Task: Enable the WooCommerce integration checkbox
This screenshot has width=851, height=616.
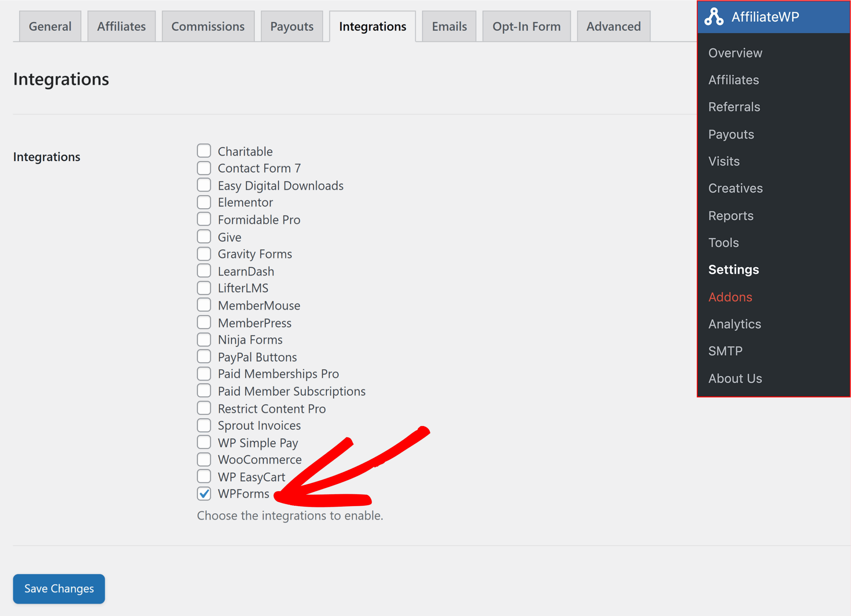Action: point(204,459)
